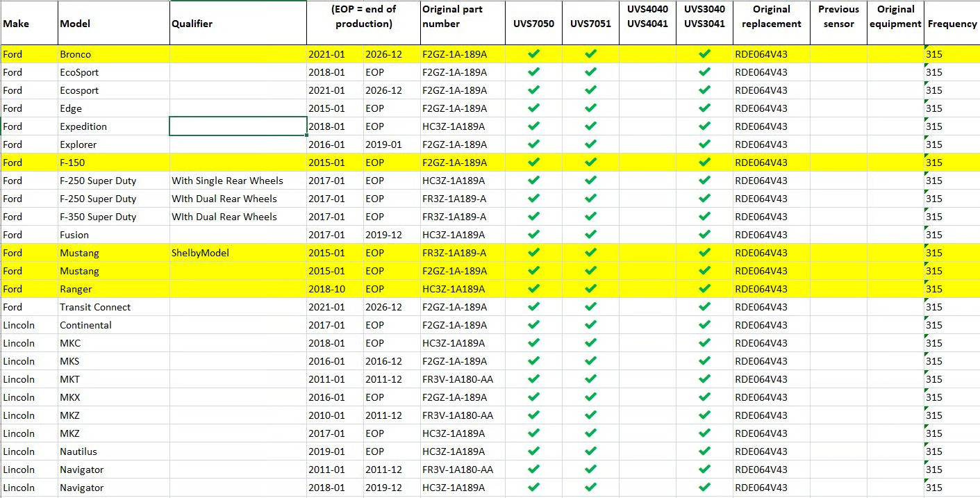Click the Fusion model cell

click(114, 235)
